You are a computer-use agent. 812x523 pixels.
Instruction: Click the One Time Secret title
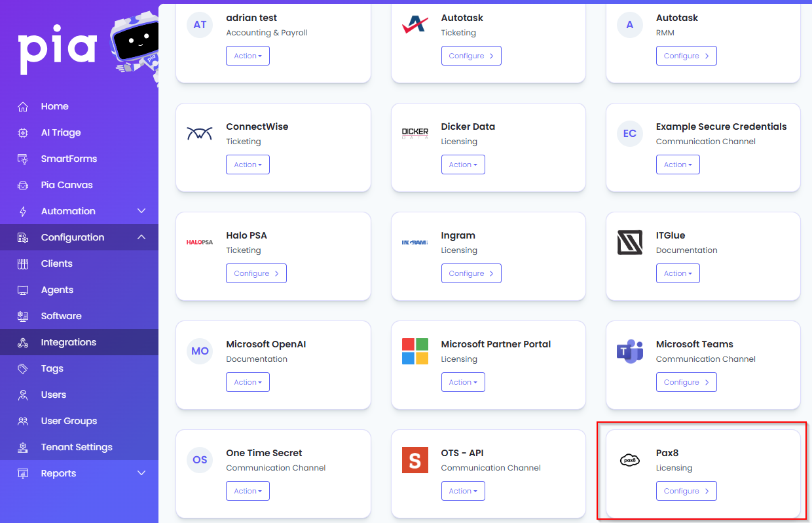(x=264, y=453)
